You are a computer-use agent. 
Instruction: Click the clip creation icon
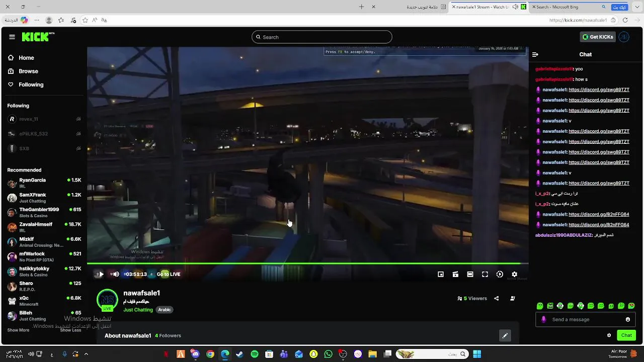(x=455, y=274)
